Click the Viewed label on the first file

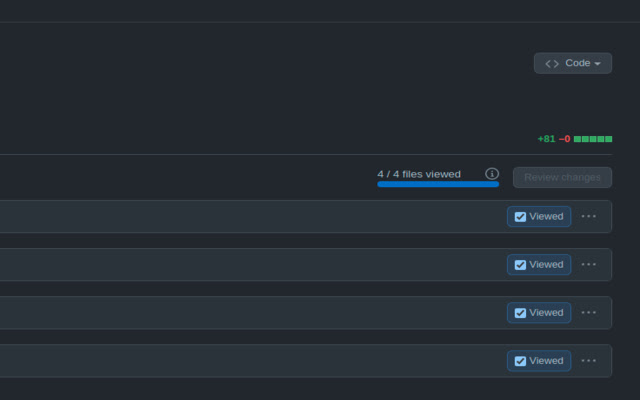tap(546, 216)
